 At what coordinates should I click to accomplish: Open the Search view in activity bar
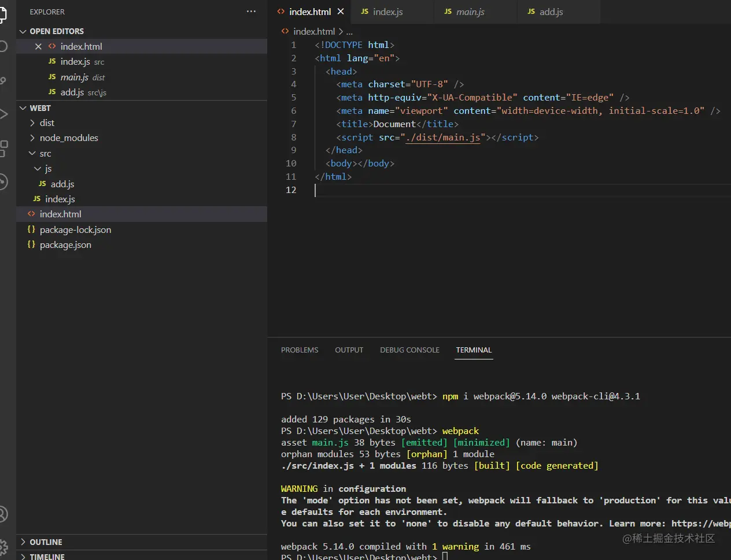coord(3,46)
